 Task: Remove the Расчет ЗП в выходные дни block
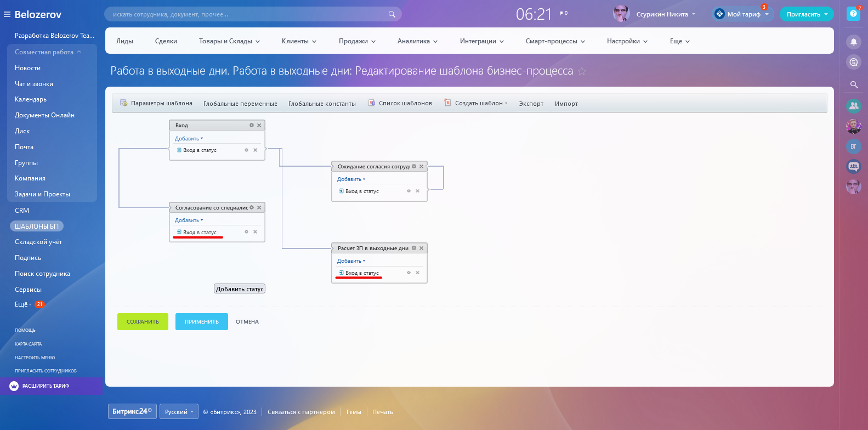point(422,248)
